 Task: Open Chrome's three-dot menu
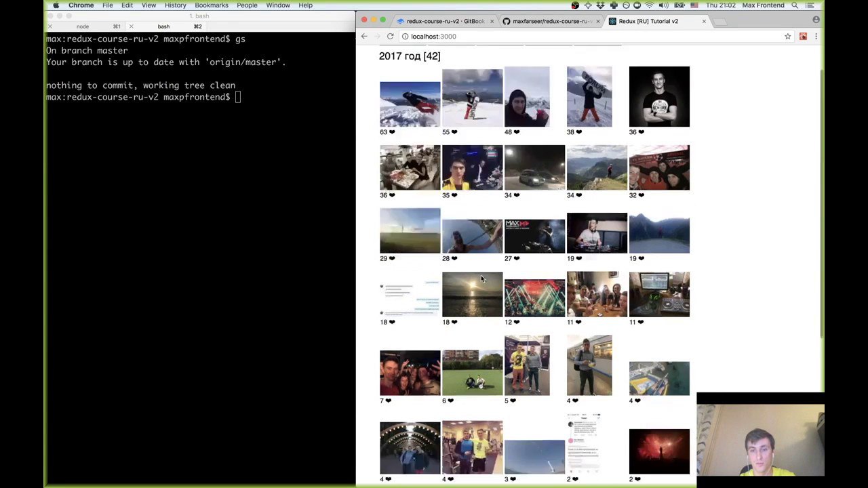[816, 36]
